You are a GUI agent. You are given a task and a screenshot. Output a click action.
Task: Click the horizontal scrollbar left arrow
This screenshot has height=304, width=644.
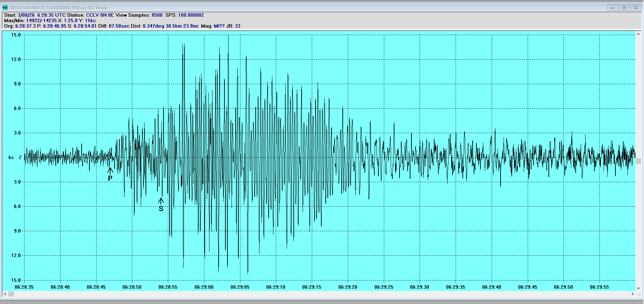coord(5,294)
